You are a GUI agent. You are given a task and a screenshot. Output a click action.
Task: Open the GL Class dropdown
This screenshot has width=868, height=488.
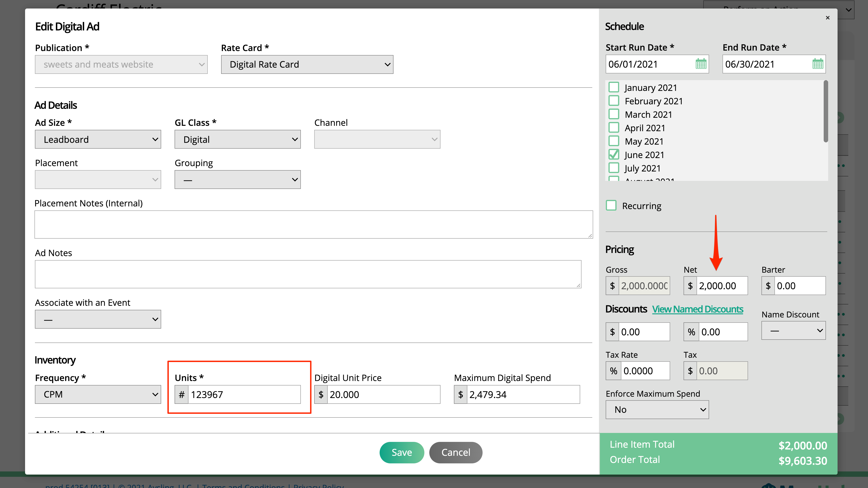click(x=237, y=139)
